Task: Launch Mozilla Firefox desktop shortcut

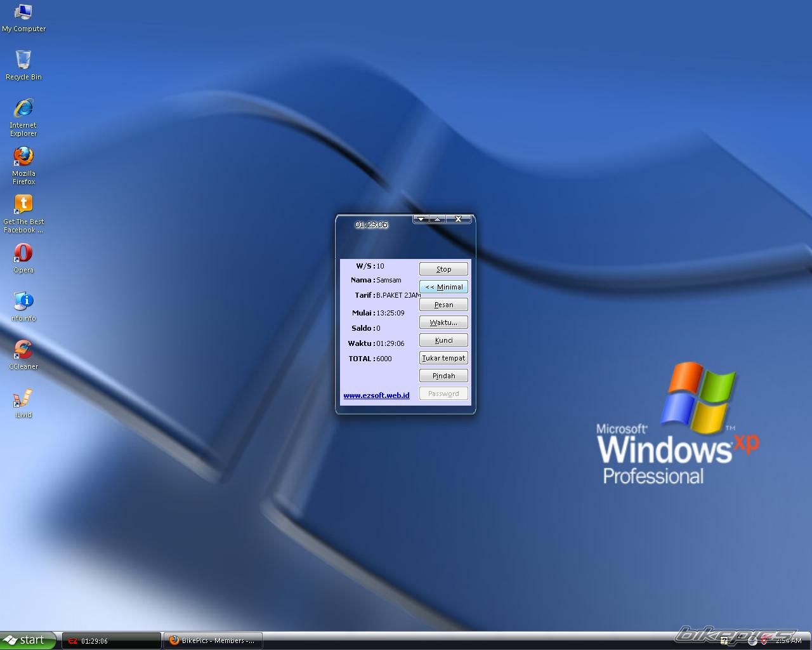Action: [x=23, y=157]
